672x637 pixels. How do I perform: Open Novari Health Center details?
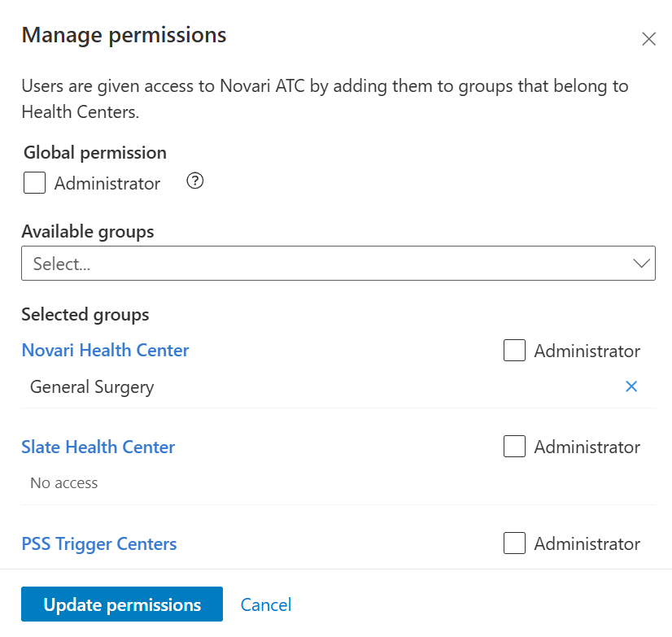[105, 350]
